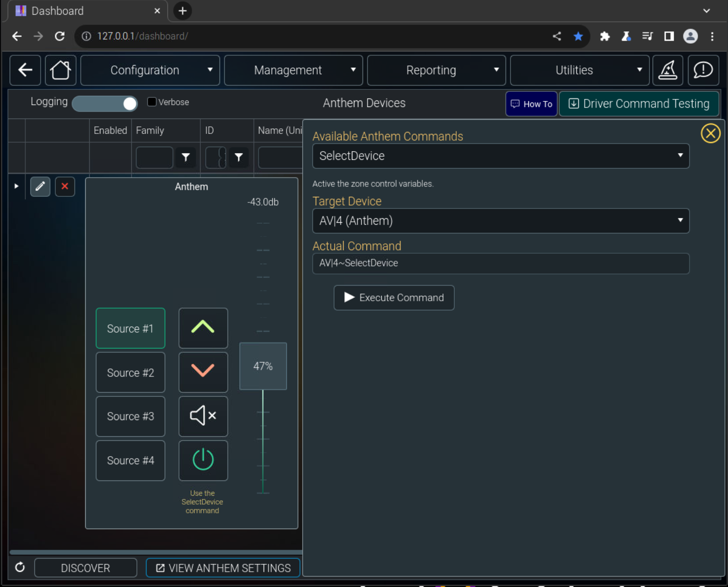The image size is (728, 587).
Task: Toggle Anthem power button
Action: click(203, 460)
